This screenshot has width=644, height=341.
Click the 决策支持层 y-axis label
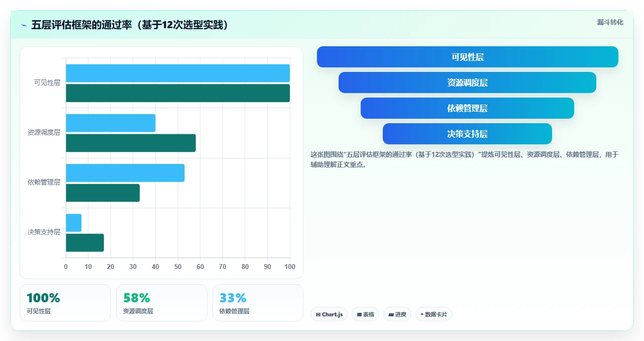pyautogui.click(x=44, y=232)
